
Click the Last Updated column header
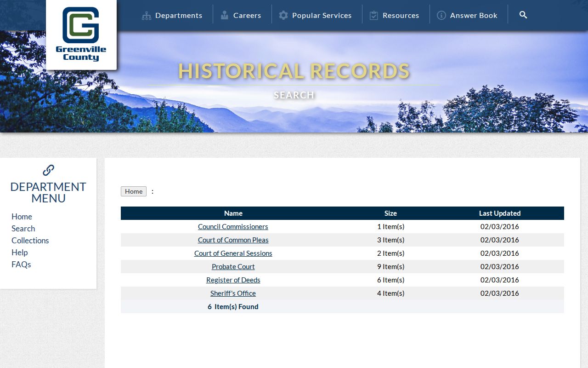pos(500,213)
